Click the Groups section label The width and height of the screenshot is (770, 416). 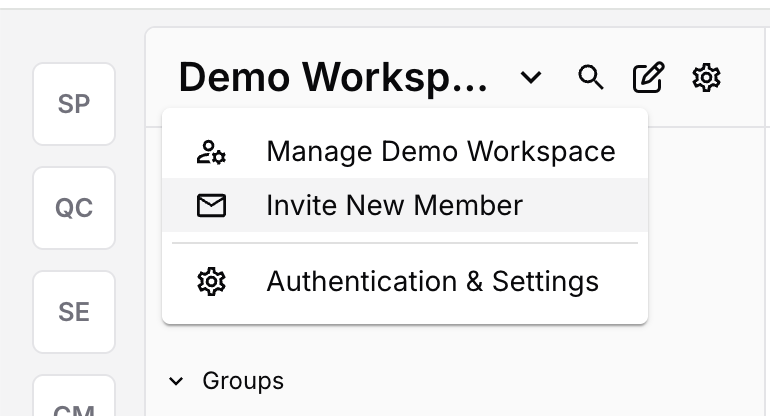coord(243,381)
